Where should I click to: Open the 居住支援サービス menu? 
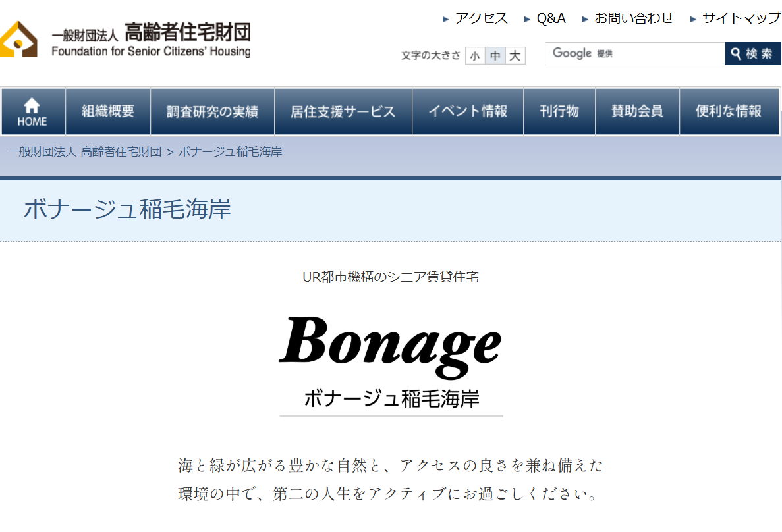point(343,112)
